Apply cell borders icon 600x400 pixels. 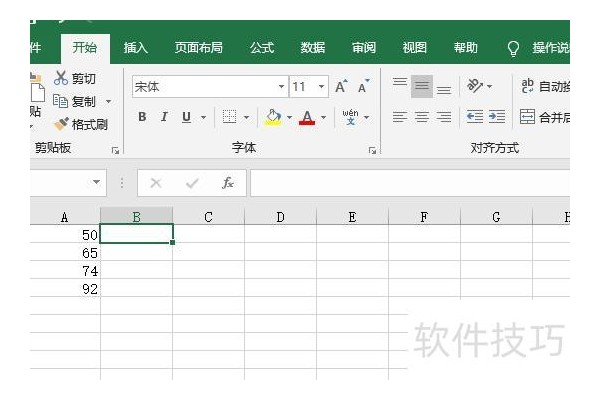tap(230, 117)
